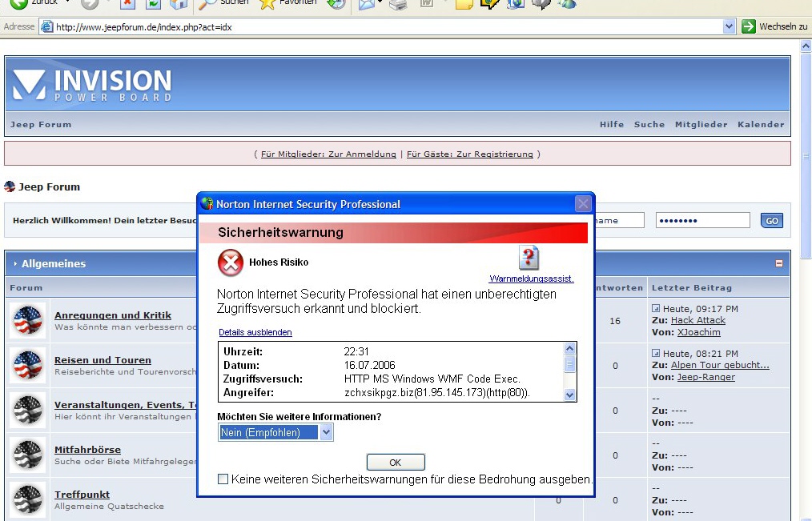Image resolution: width=812 pixels, height=521 pixels.
Task: Click the Mitfahrbörse forum flag icon
Action: tap(29, 455)
